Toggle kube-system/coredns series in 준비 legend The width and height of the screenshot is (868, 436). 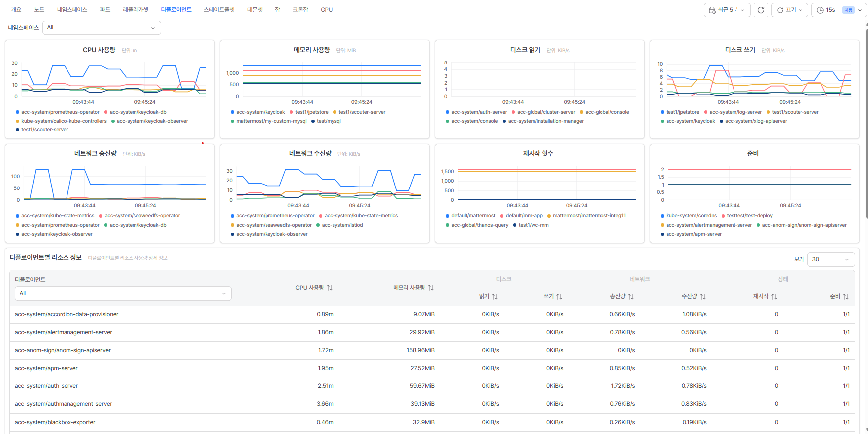coord(689,216)
